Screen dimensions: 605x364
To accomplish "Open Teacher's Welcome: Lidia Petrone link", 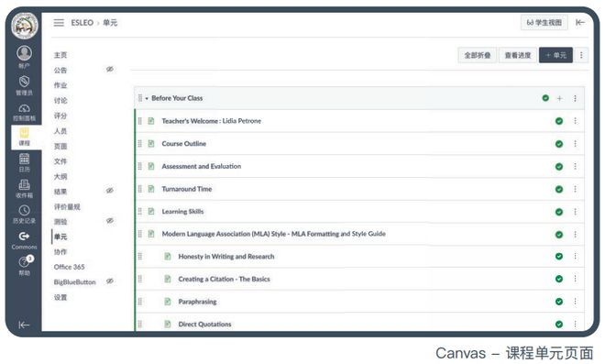I will coord(212,121).
